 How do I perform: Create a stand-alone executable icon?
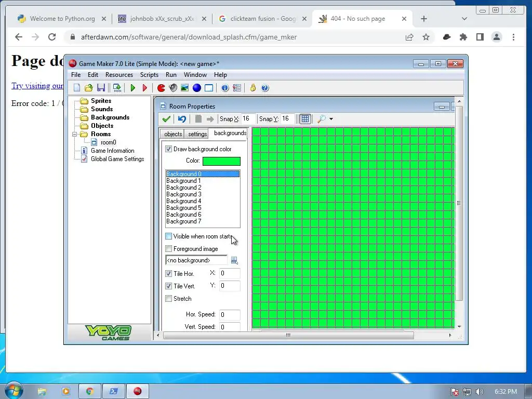[x=117, y=88]
